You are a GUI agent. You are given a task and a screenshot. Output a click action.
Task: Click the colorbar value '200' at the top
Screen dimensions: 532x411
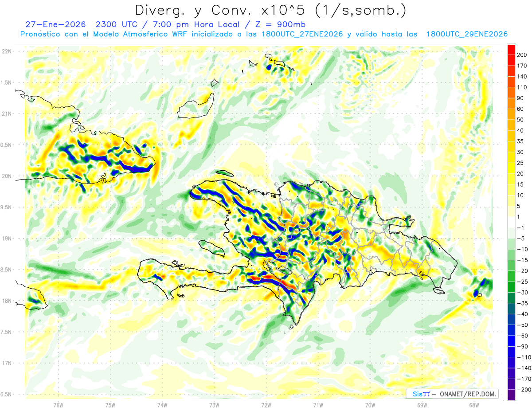click(x=522, y=55)
